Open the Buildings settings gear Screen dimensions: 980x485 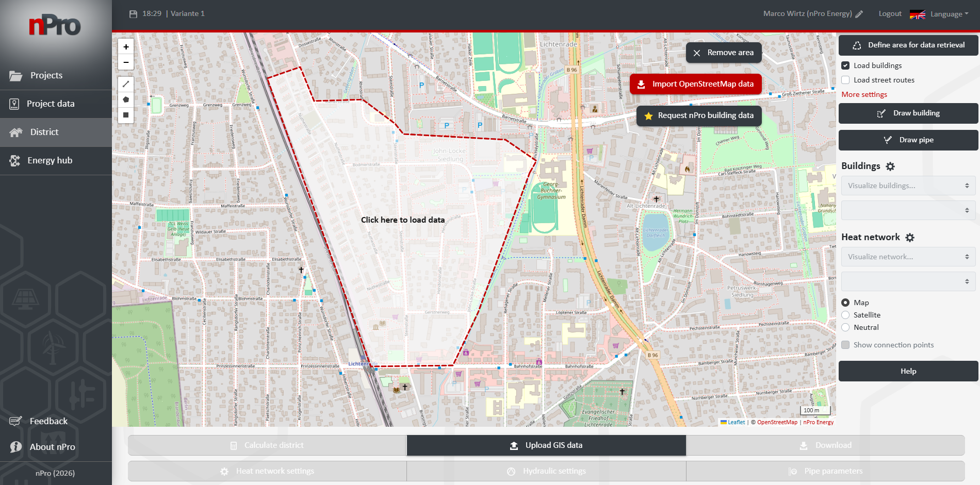(891, 166)
